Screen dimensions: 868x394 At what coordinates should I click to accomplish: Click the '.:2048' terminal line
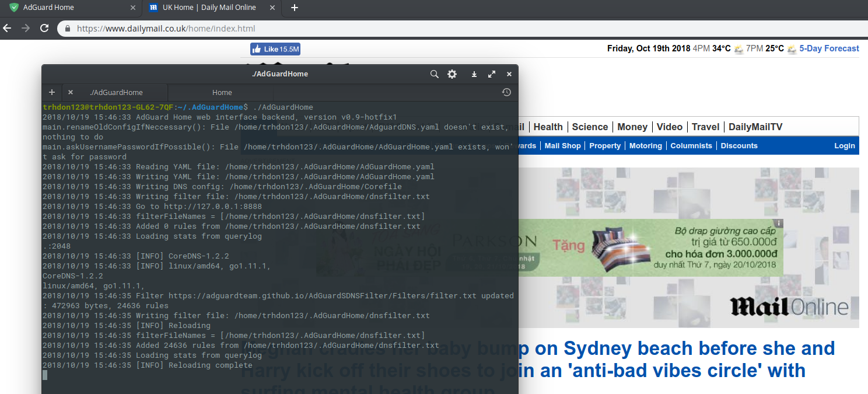pyautogui.click(x=57, y=246)
